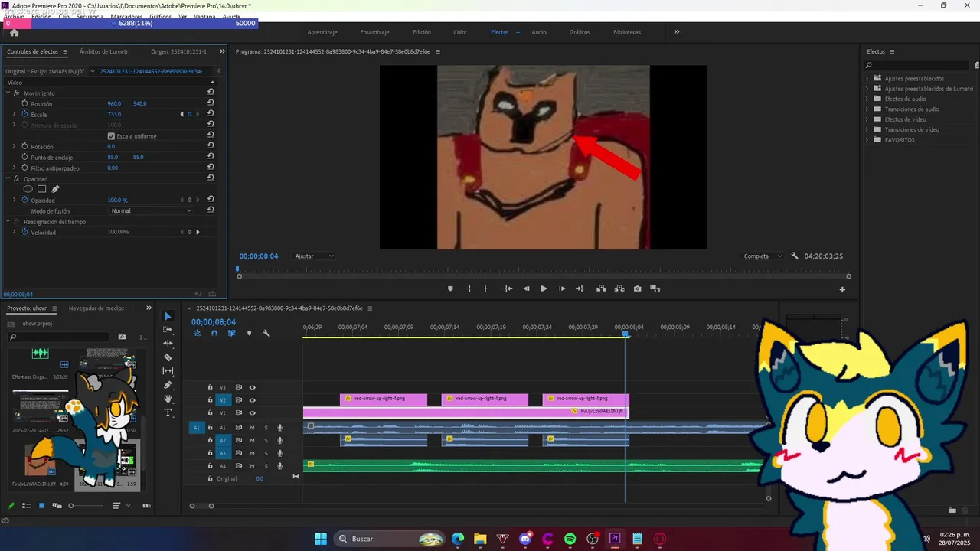Screen dimensions: 980x551
Task: Open timeline display settings wrench
Action: 266,333
